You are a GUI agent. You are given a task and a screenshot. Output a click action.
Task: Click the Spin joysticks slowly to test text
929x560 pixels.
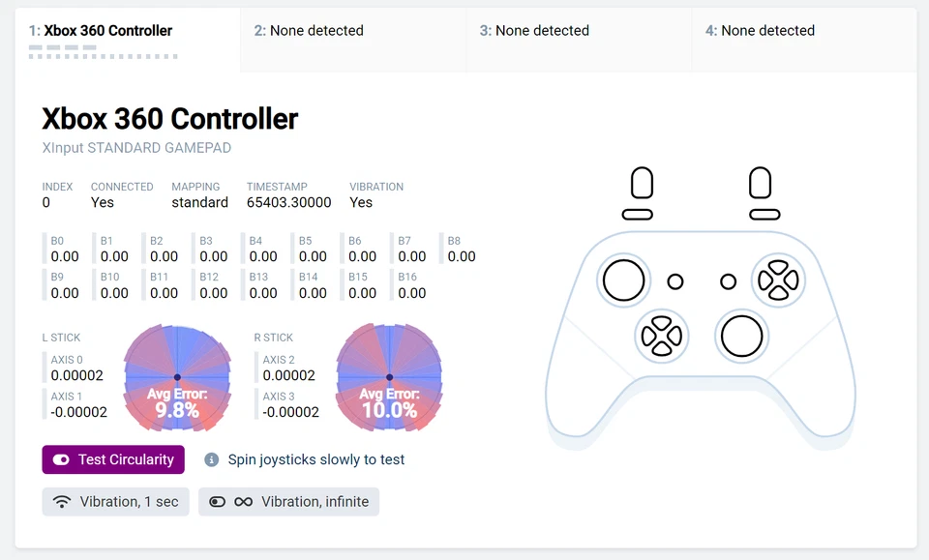tap(316, 459)
